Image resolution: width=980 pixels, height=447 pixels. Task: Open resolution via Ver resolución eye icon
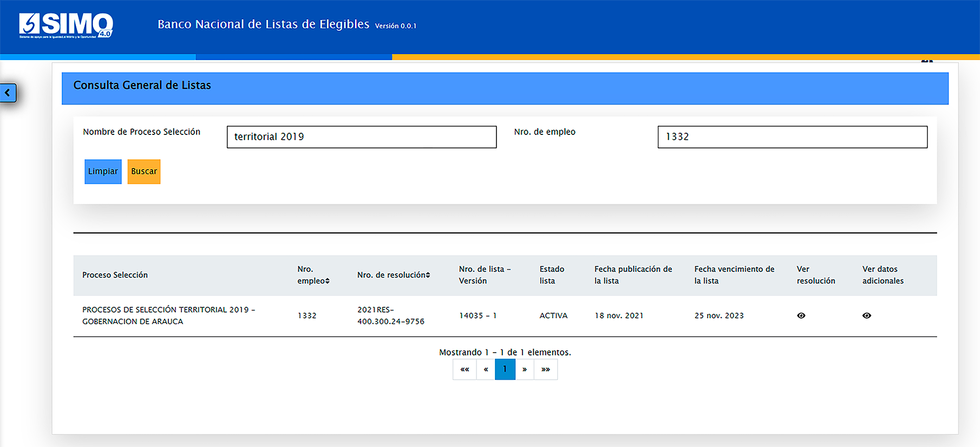801,315
